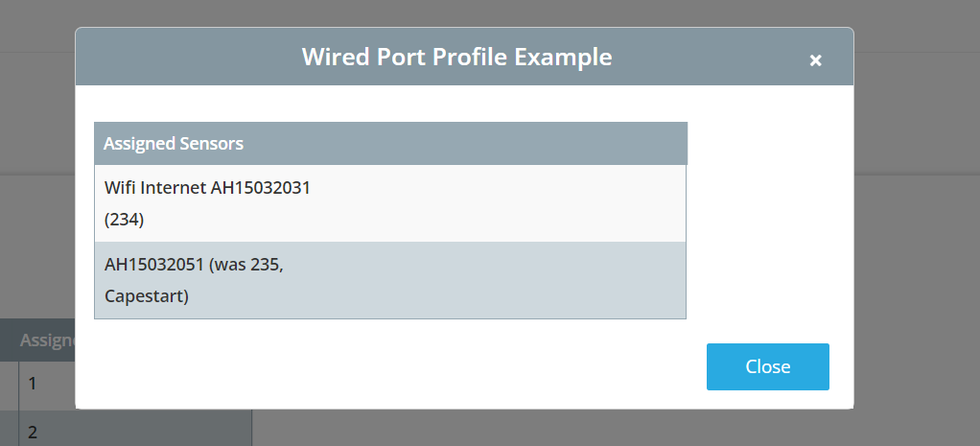Click the Capestart) text in second row
The width and height of the screenshot is (980, 446).
point(147,295)
